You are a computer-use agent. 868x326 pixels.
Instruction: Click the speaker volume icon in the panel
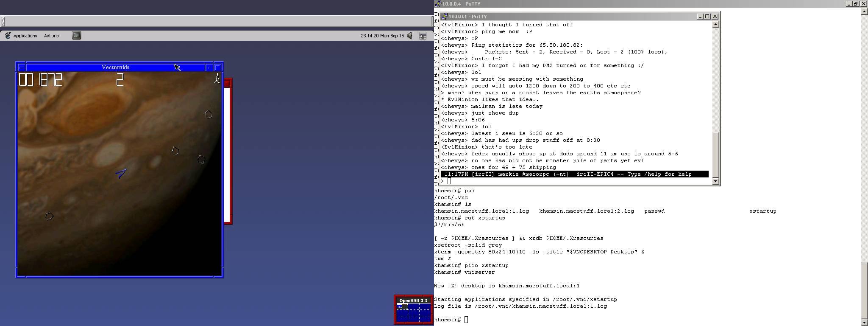point(409,36)
